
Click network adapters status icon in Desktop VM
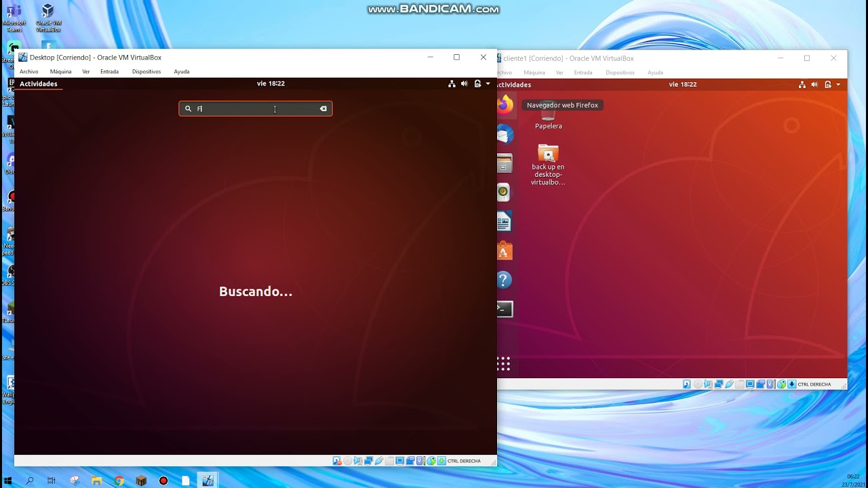pos(368,461)
